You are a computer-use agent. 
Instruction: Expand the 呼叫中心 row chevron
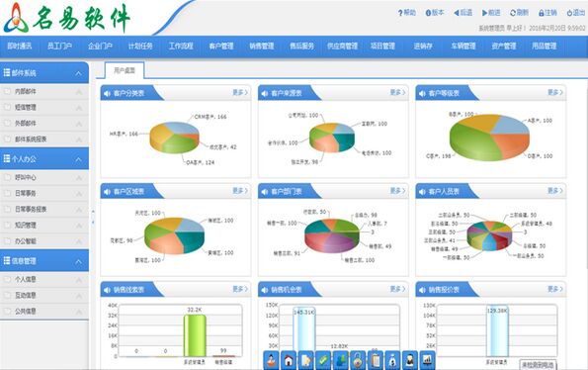(x=79, y=177)
